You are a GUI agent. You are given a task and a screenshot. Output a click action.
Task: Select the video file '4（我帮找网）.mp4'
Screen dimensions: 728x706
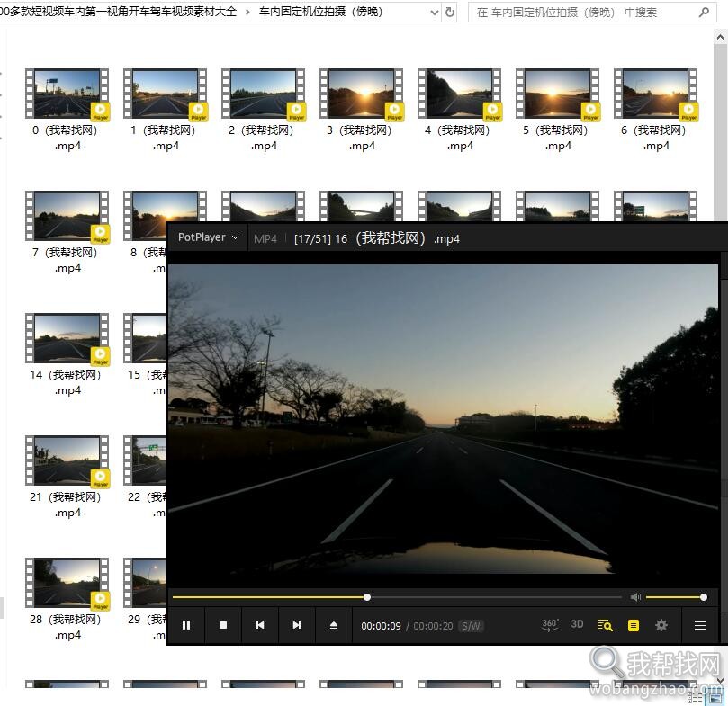[x=459, y=110]
